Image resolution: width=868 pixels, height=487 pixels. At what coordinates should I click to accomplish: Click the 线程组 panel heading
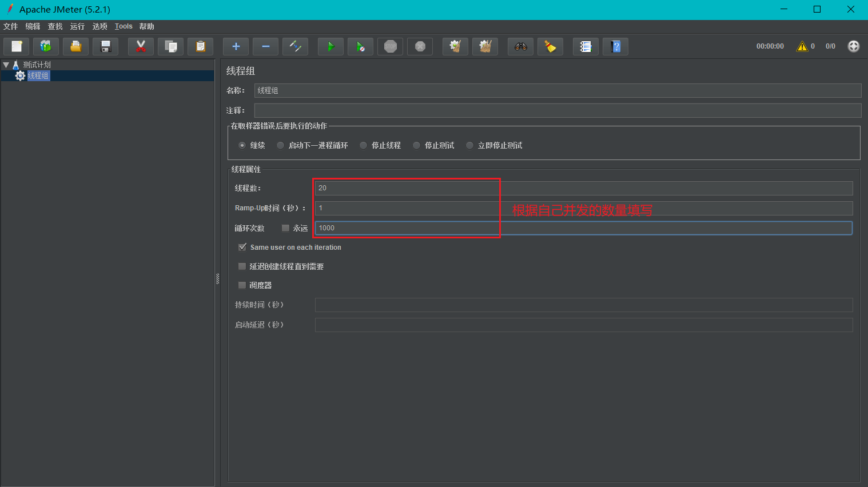coord(241,71)
